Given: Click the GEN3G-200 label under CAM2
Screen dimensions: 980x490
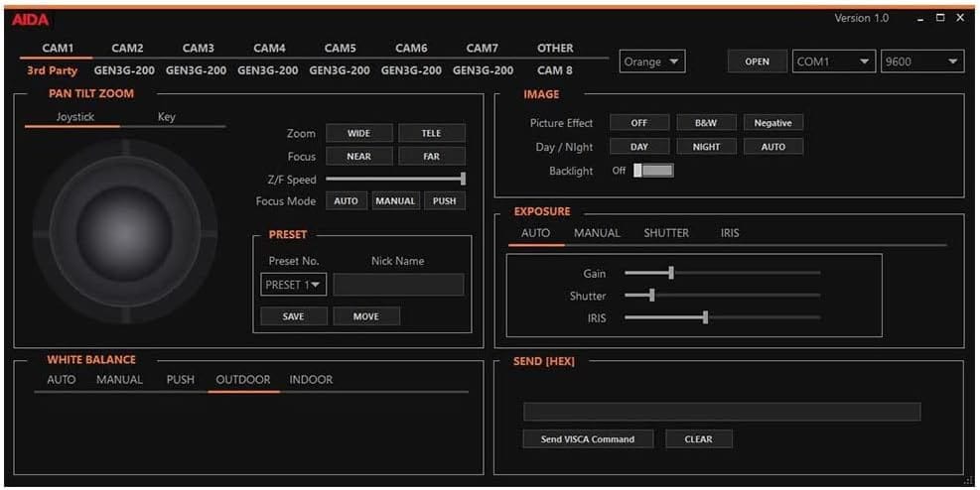Looking at the screenshot, I should (124, 70).
